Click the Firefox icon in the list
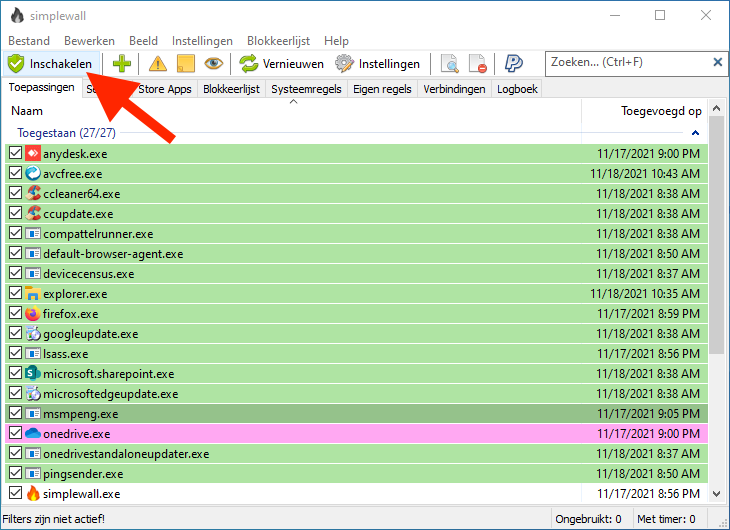 coord(32,313)
